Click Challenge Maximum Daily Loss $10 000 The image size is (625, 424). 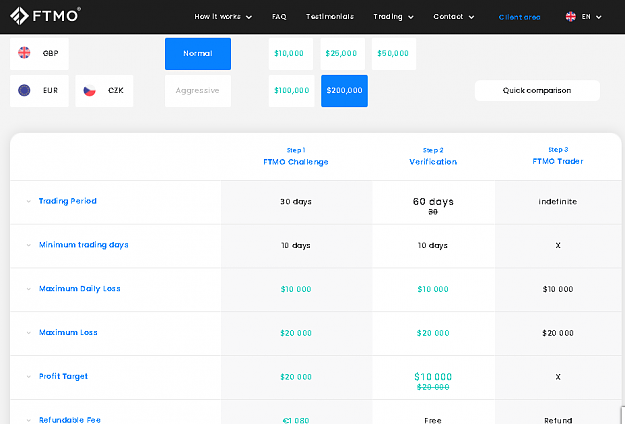pos(296,289)
